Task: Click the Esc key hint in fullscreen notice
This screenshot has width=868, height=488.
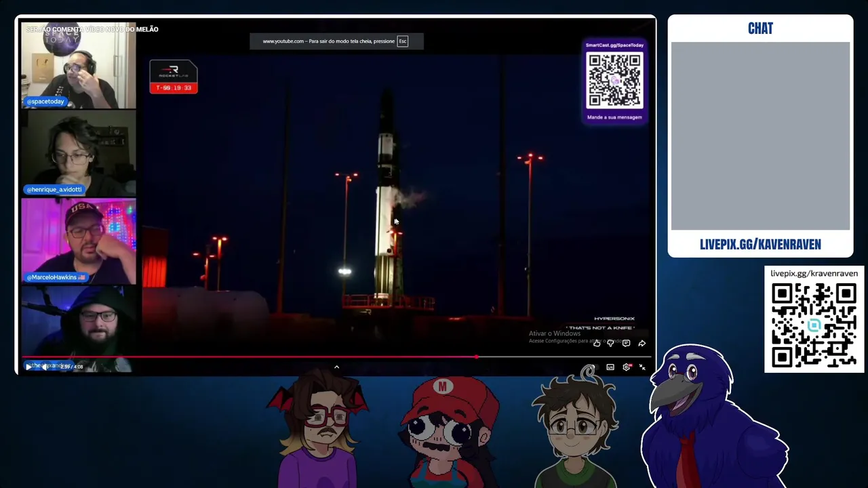Action: (402, 41)
